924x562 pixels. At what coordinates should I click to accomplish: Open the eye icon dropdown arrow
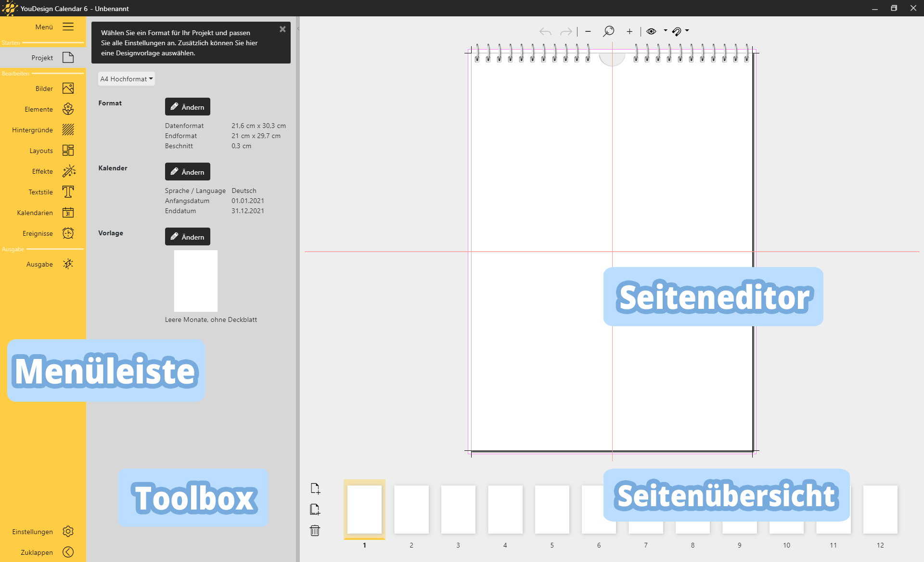coord(666,31)
